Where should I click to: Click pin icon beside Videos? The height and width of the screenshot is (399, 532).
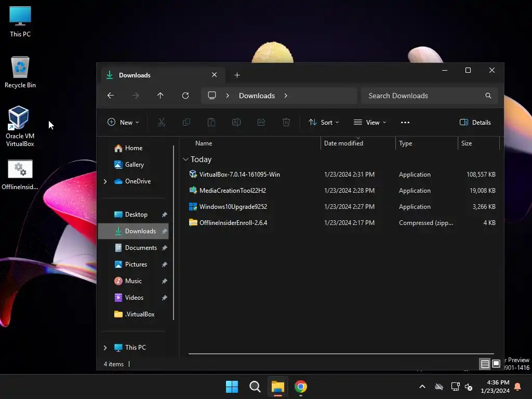pos(165,298)
